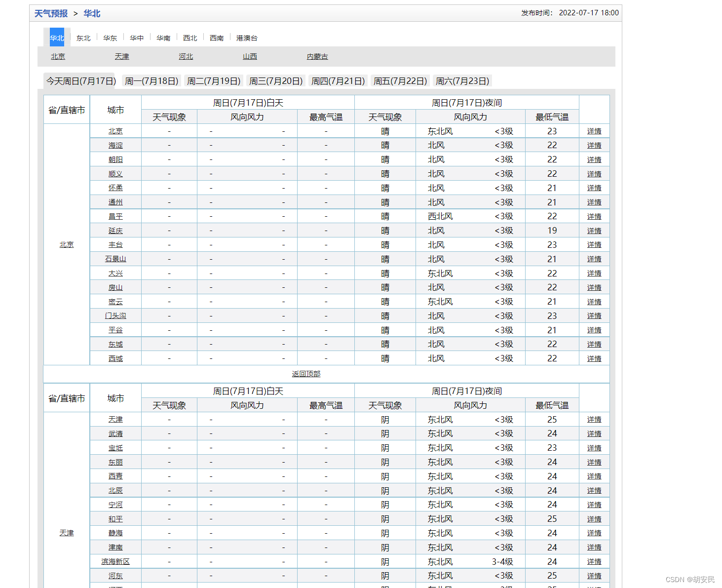Open the 宝坻 city link
Viewport: 722px width, 588px height.
115,448
